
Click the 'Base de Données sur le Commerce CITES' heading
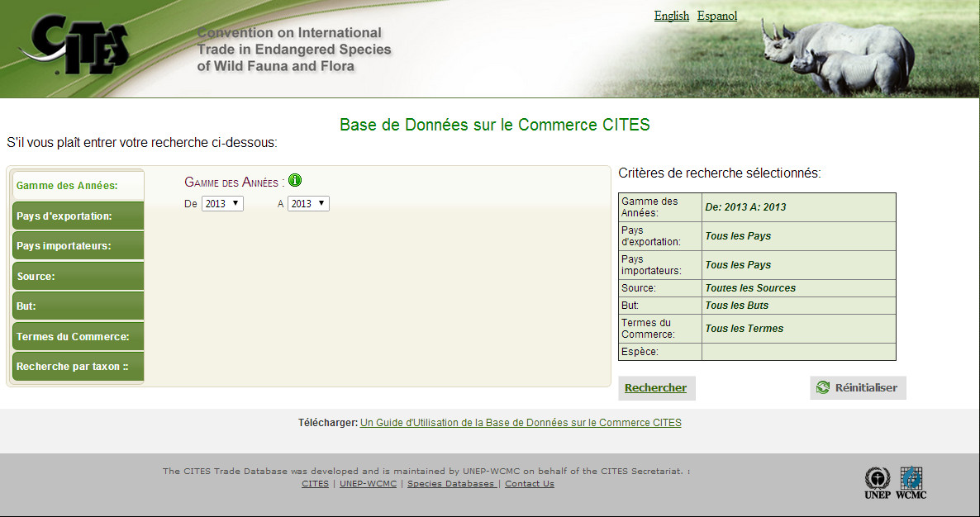(x=494, y=125)
